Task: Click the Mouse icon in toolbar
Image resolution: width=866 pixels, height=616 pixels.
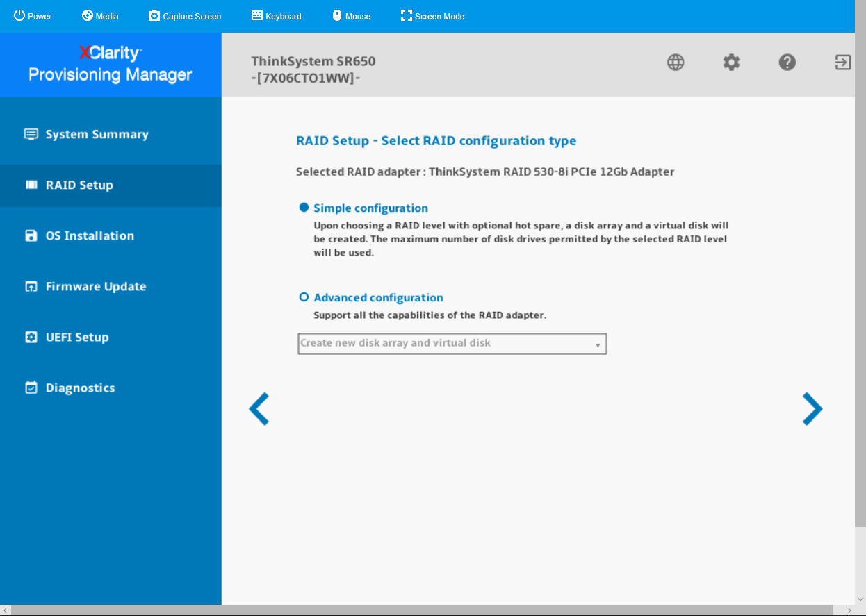Action: [x=337, y=15]
